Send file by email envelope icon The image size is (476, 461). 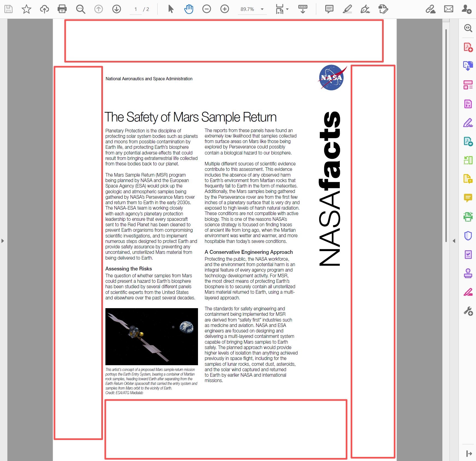point(448,9)
